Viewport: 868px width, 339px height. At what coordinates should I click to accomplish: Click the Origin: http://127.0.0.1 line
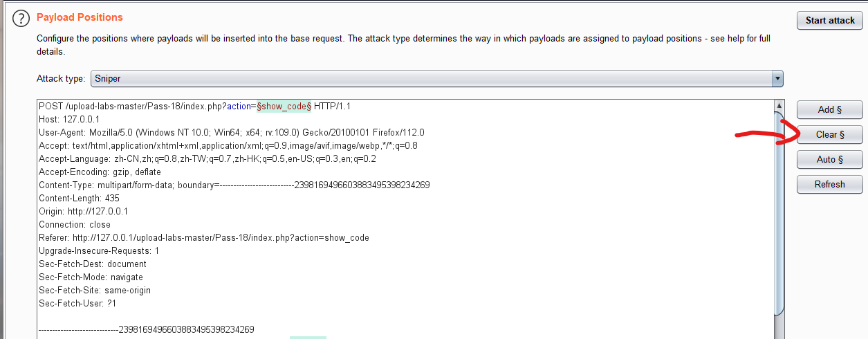tap(83, 212)
